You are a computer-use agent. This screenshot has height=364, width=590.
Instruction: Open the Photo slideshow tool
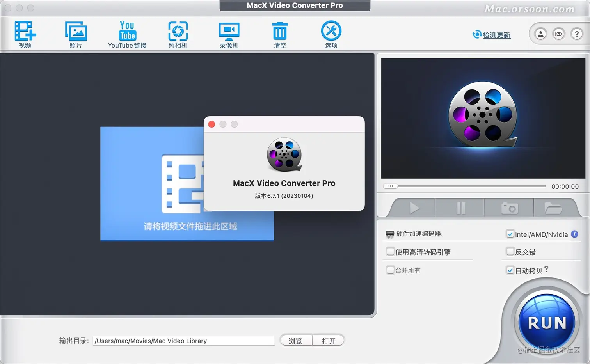click(76, 31)
